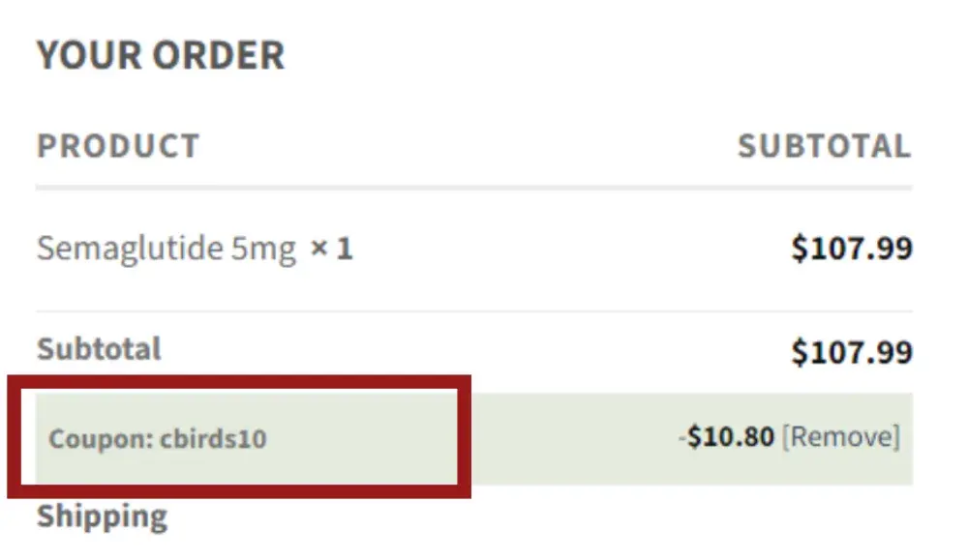The height and width of the screenshot is (560, 968).
Task: Click the × 1 quantity indicator
Action: coord(331,250)
